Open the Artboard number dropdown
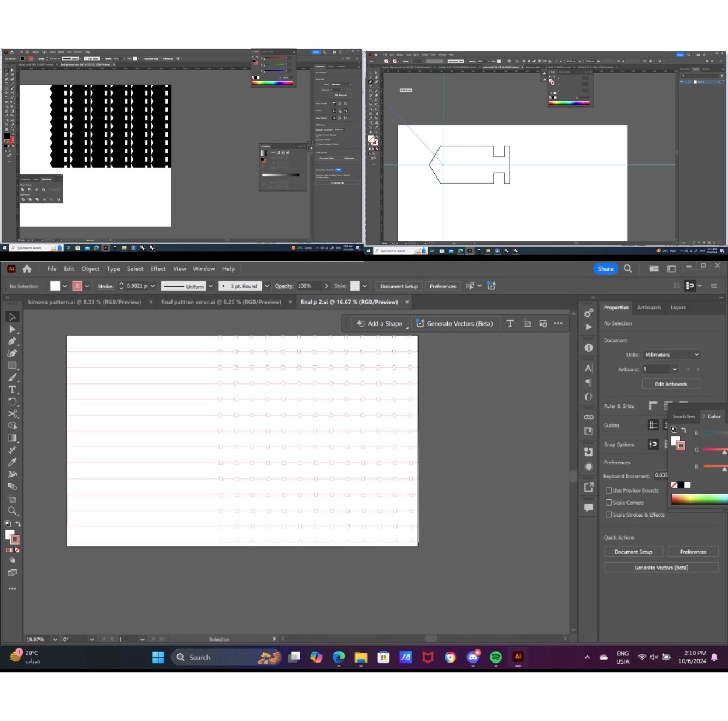 (x=674, y=369)
